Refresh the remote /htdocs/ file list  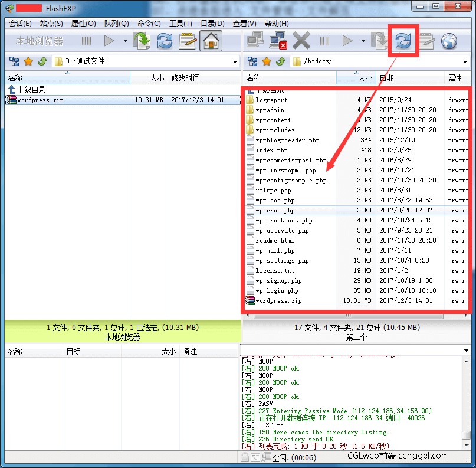[x=403, y=41]
